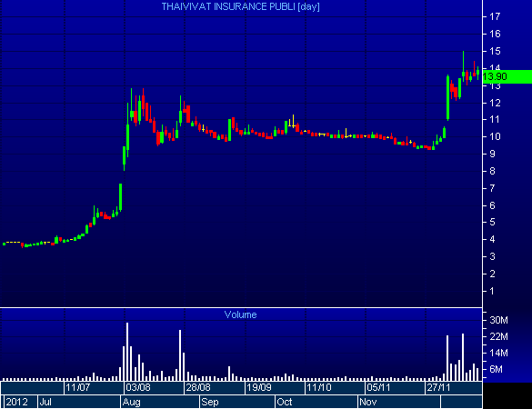Select the 05/11 date marker
This screenshot has width=532, height=409.
pyautogui.click(x=378, y=387)
